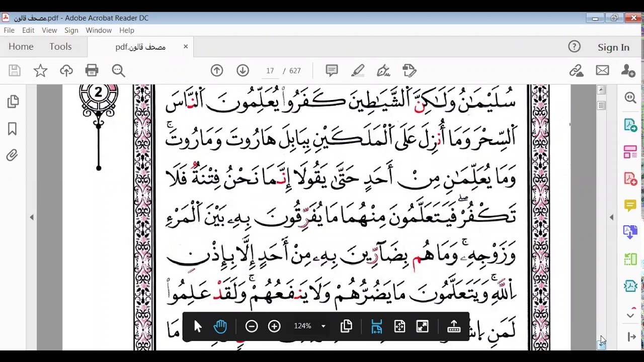The image size is (644, 362).
Task: Go to next page arrow
Action: 243,71
